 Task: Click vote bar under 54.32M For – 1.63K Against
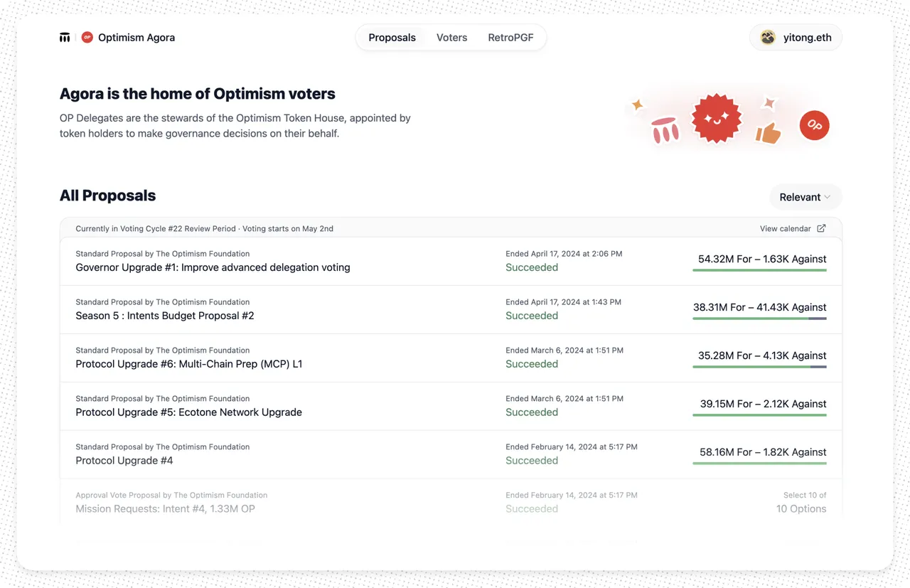click(x=759, y=270)
